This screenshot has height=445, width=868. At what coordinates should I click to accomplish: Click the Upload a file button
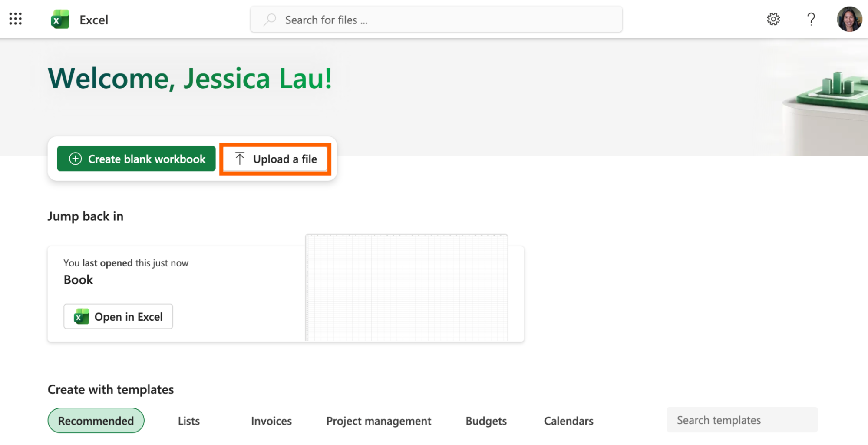pyautogui.click(x=275, y=159)
